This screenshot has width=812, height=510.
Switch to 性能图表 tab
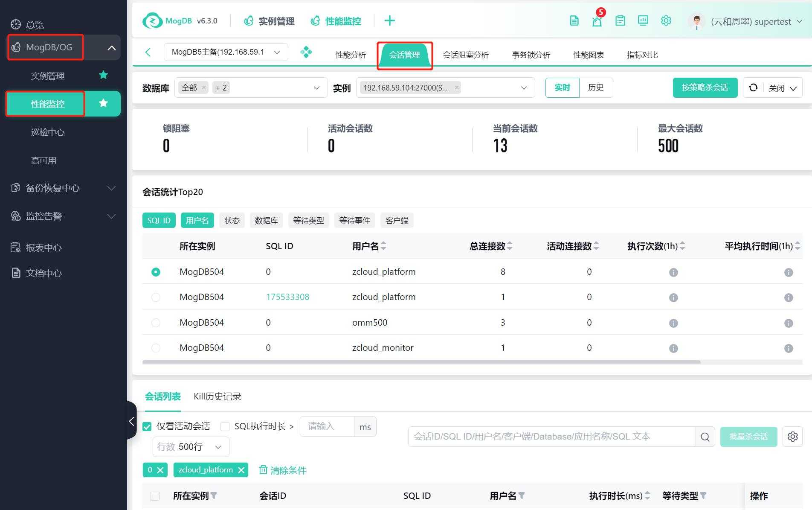(589, 55)
